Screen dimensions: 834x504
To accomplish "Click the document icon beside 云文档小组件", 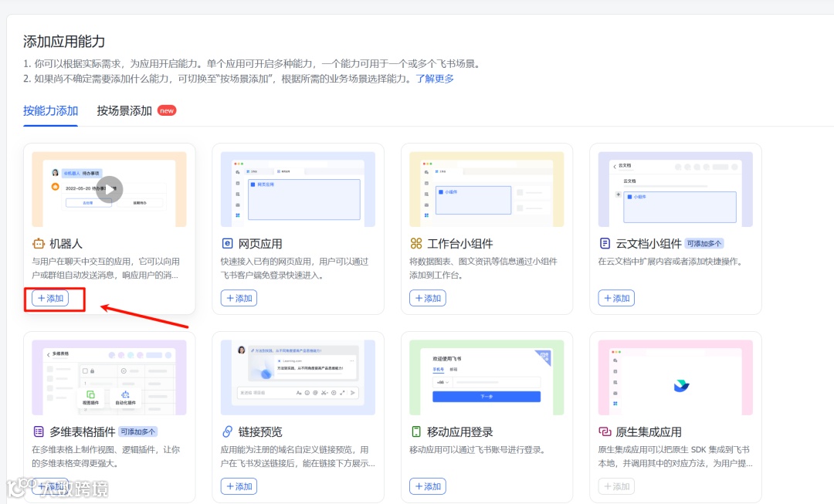I will (605, 243).
